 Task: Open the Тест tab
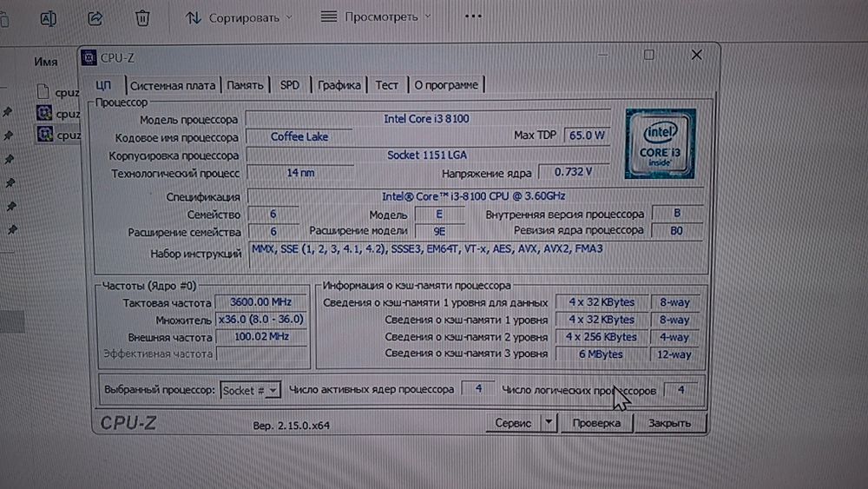click(x=386, y=85)
